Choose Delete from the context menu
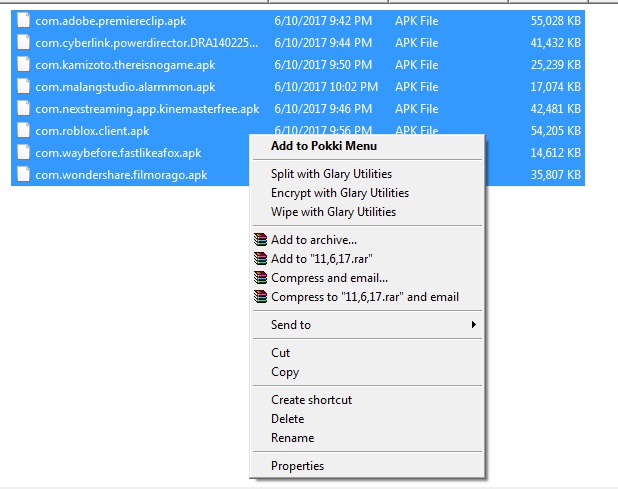The height and width of the screenshot is (489, 618). (287, 418)
